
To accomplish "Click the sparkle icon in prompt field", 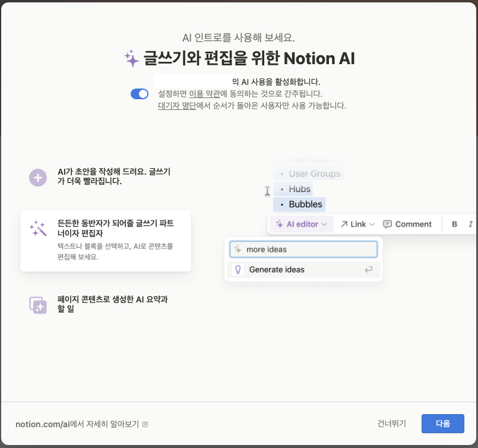I will tap(238, 250).
